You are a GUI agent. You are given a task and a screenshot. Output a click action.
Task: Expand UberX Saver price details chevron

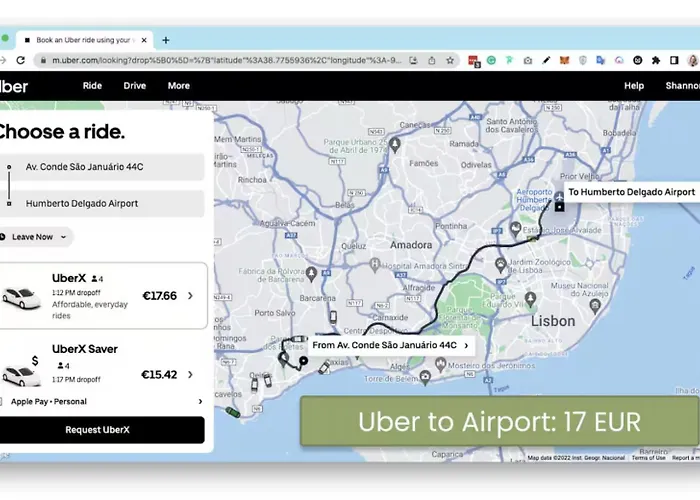191,375
